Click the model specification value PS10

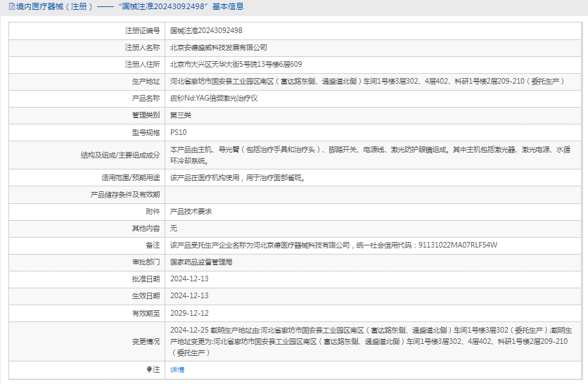click(179, 132)
